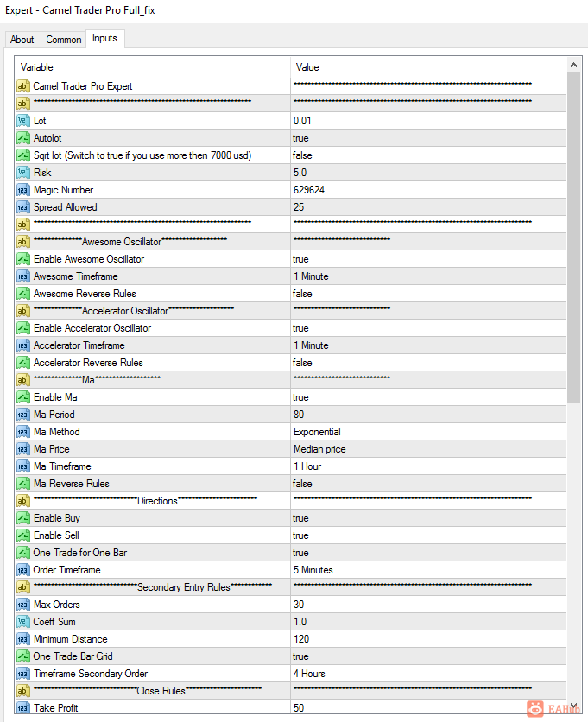Screen dimensions: 588x722
Task: Select the Enable Sell variable row label
Action: coord(57,535)
